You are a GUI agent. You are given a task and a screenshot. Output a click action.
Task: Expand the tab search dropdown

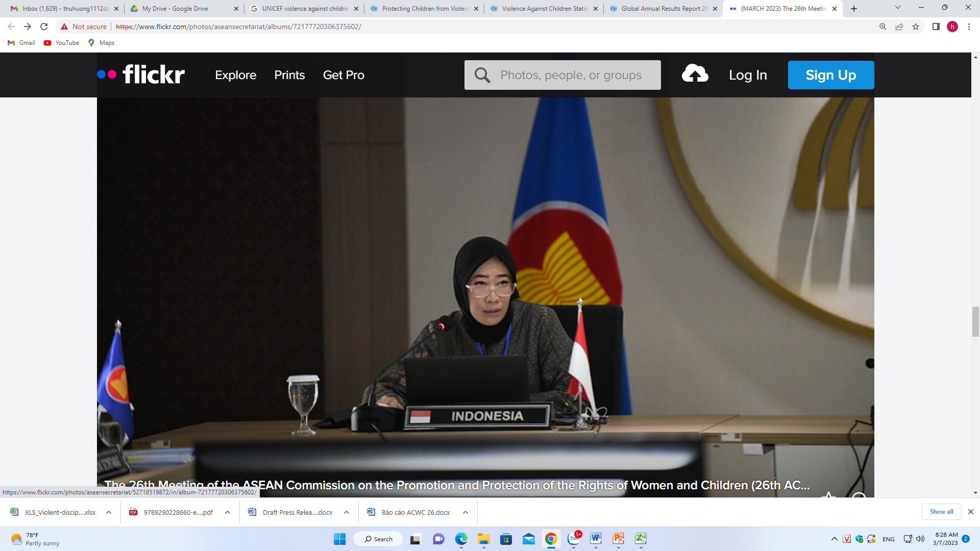tap(898, 8)
